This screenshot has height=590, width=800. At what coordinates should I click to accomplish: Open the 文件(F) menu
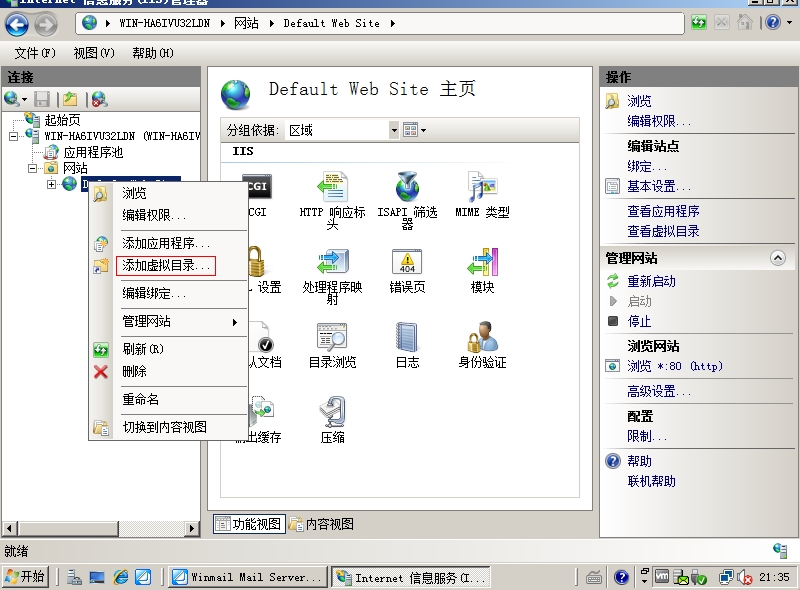pyautogui.click(x=35, y=53)
